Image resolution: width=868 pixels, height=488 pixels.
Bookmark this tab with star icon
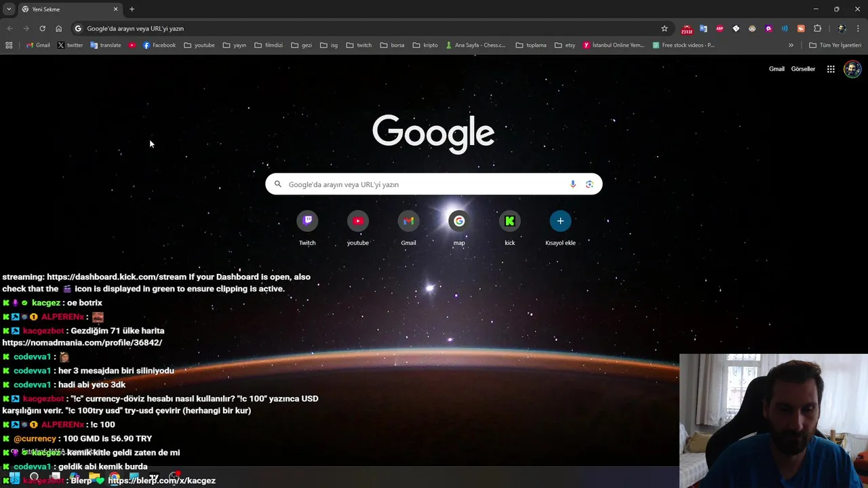tap(665, 28)
